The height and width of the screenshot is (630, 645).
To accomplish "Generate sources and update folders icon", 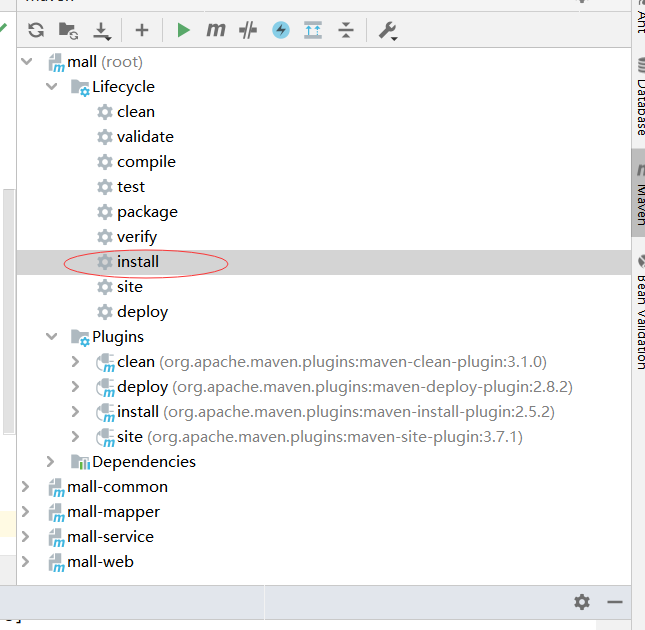I will (x=68, y=31).
